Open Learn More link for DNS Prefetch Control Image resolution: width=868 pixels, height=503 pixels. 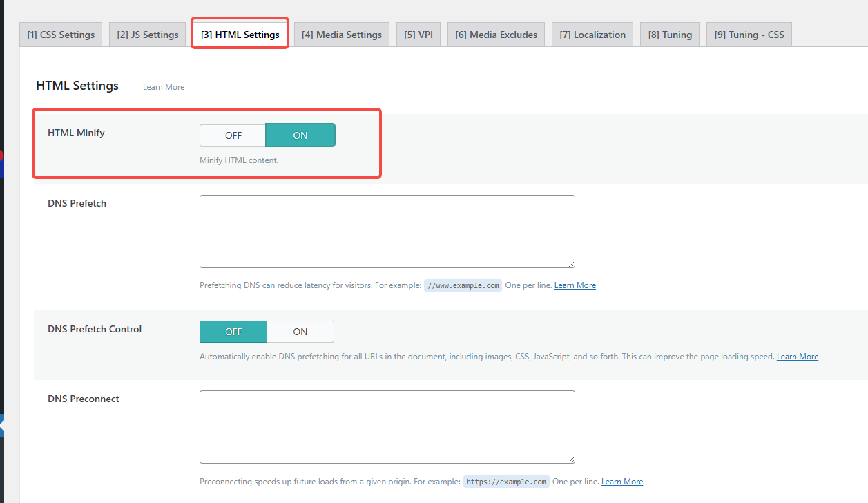pyautogui.click(x=797, y=357)
